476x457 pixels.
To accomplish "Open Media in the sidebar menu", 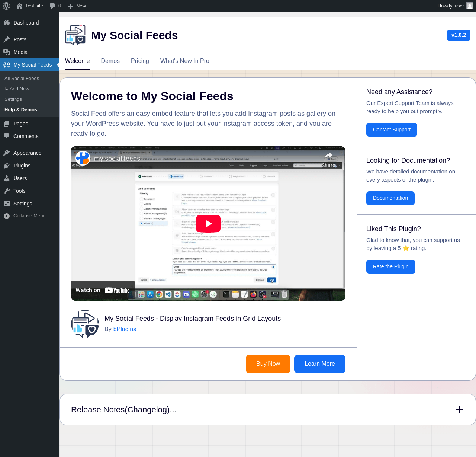I will (20, 52).
